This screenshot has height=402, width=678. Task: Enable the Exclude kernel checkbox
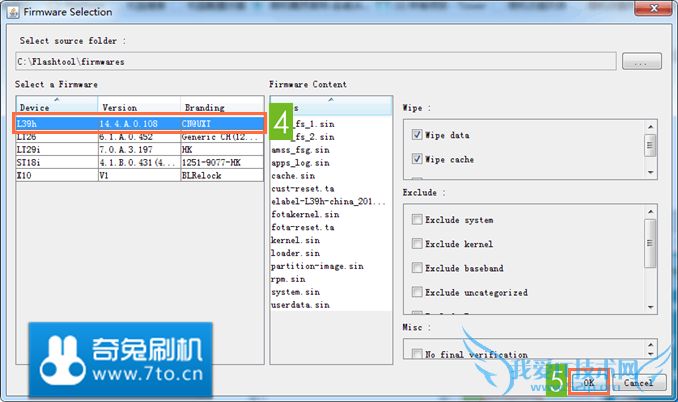click(417, 244)
